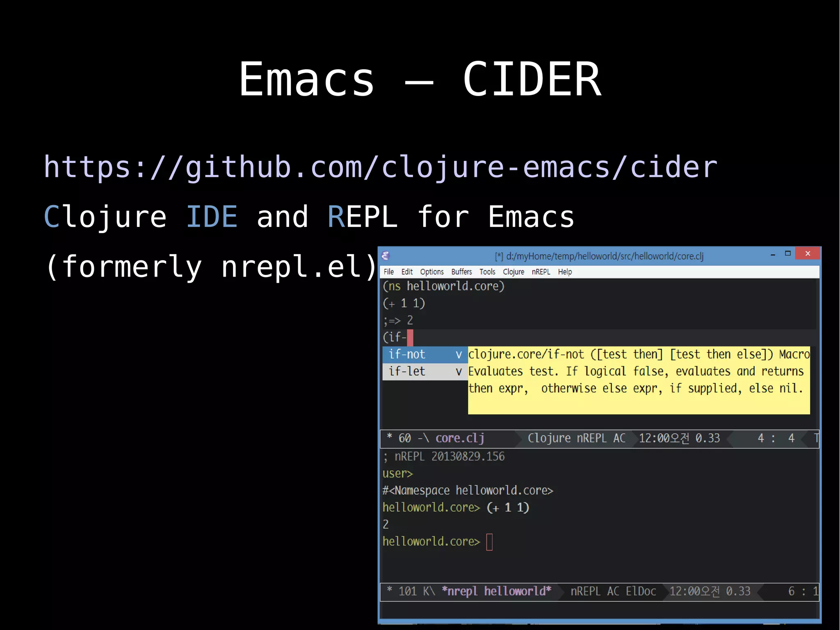Minimize the Emacs window
Image resolution: width=840 pixels, height=630 pixels.
click(x=773, y=254)
